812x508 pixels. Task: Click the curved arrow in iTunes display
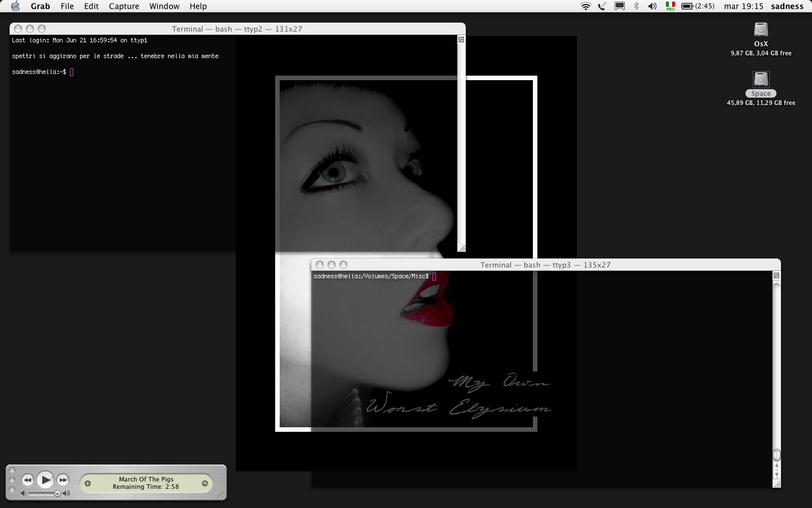(x=205, y=483)
